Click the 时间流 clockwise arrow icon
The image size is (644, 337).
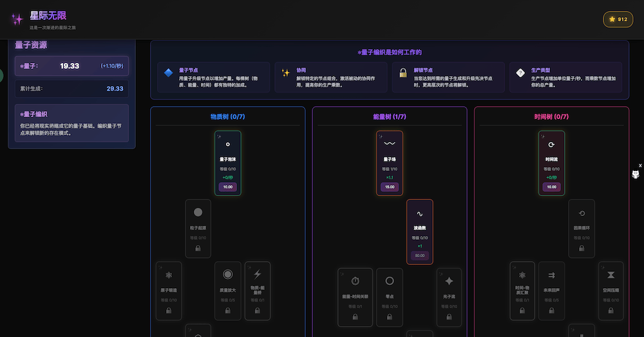coord(551,144)
